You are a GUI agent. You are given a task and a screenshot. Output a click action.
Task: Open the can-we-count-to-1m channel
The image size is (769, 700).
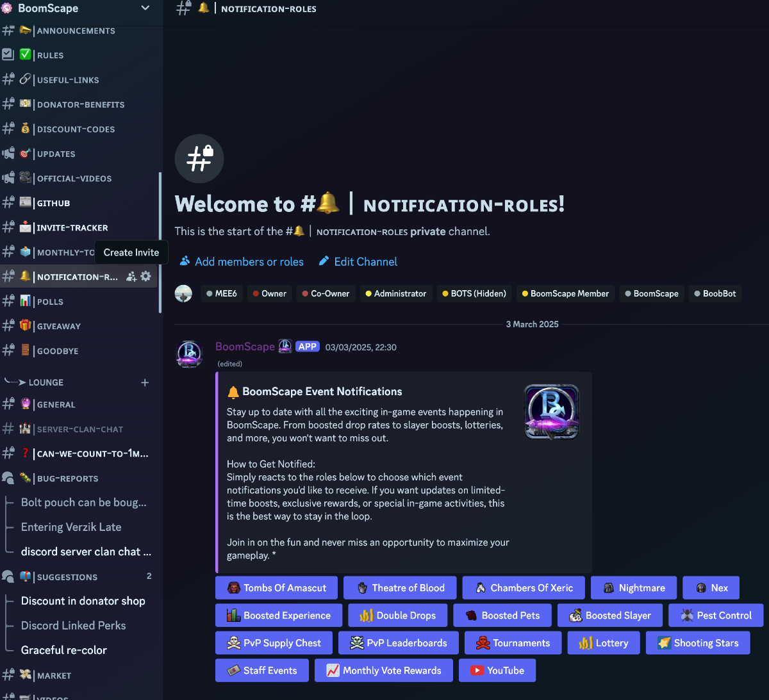79,453
